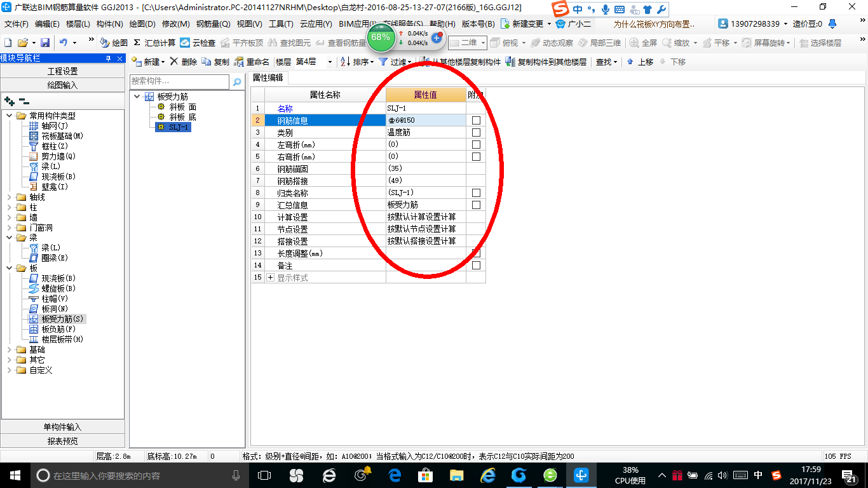Click the Windows Start button
This screenshot has width=868, height=488.
[x=15, y=475]
